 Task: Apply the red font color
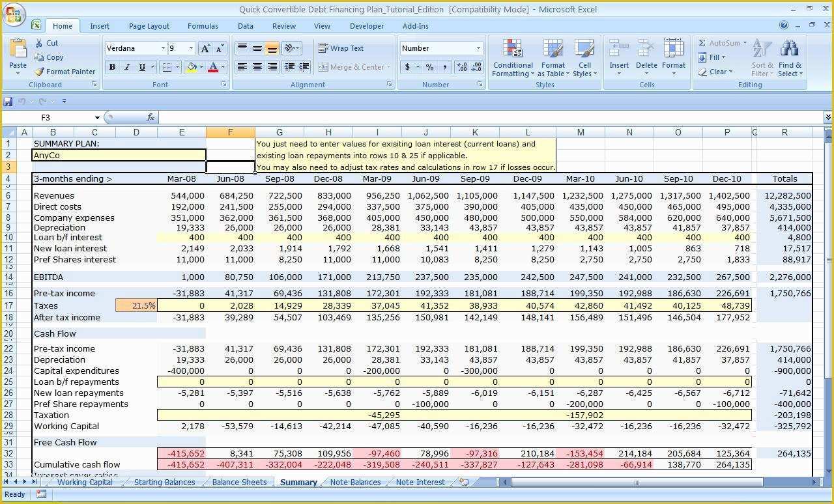coord(212,67)
